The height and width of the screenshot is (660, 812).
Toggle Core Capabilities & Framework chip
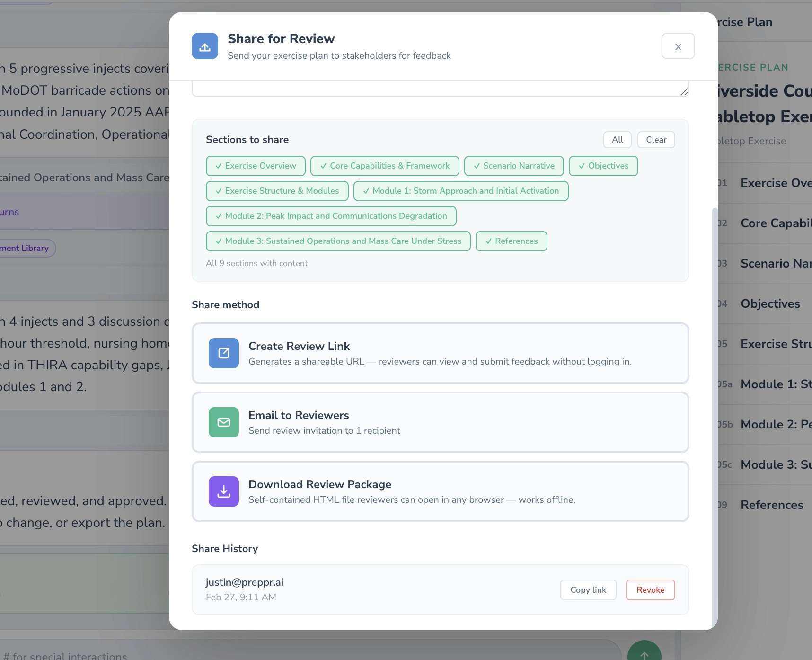click(385, 166)
